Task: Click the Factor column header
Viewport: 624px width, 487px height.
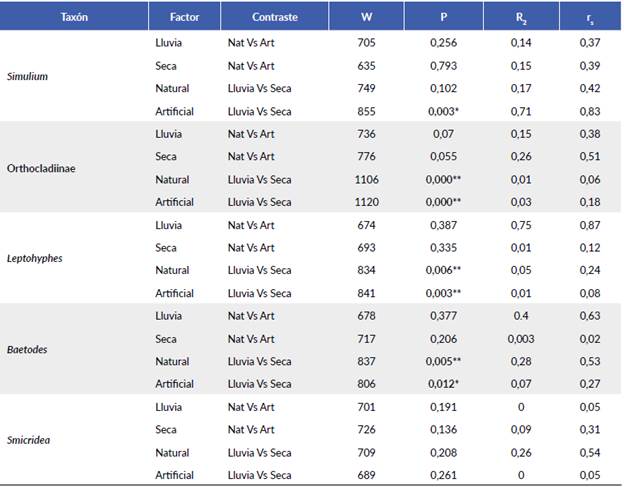Action: (184, 17)
